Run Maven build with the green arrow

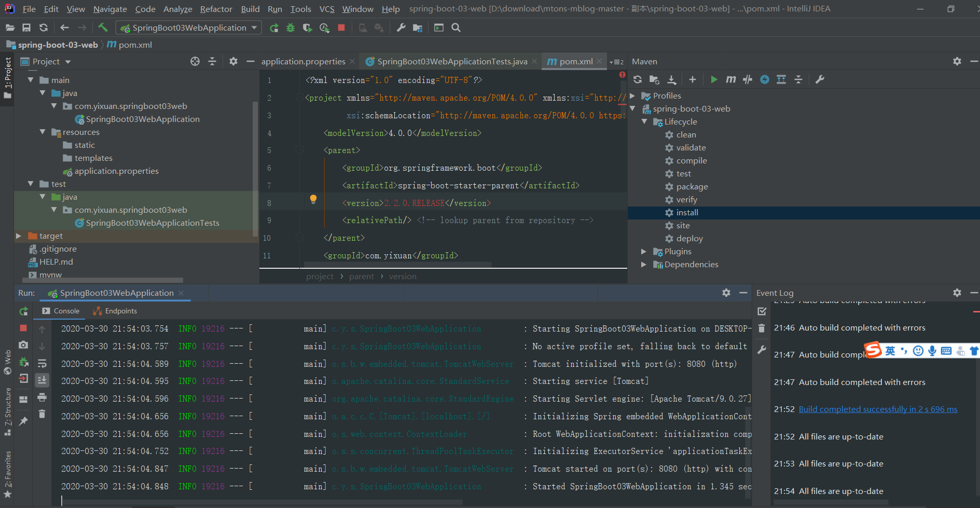tap(714, 79)
